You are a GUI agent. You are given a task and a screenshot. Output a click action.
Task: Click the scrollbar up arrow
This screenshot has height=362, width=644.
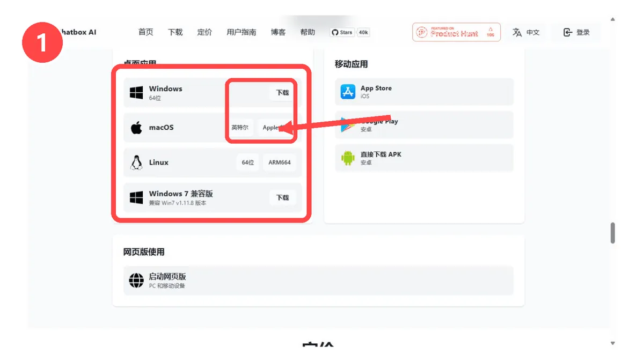click(613, 19)
